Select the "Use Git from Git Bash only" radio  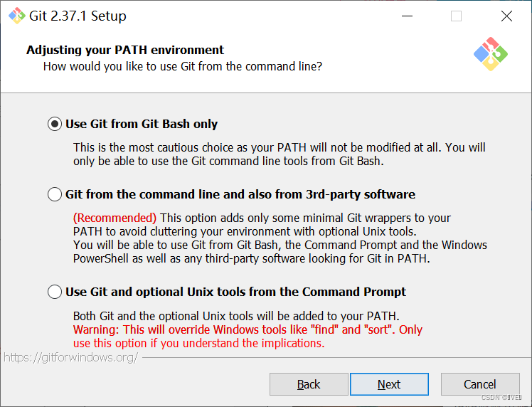tap(55, 125)
